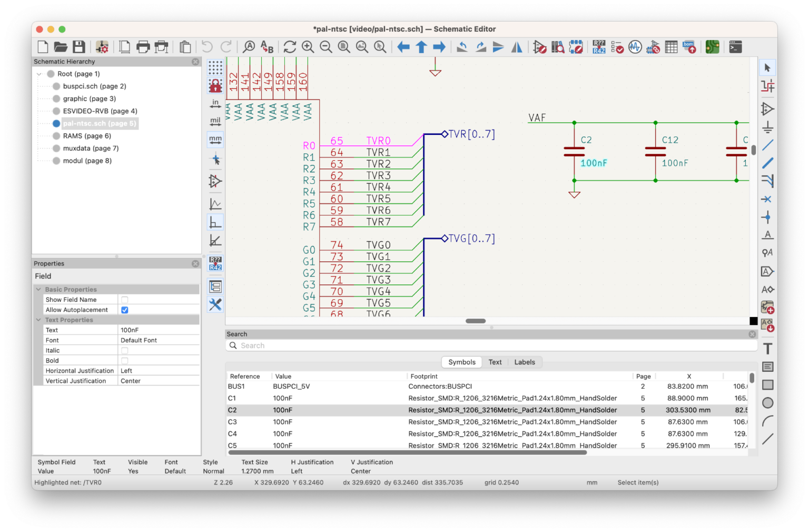Enable Italic for the field text

coord(124,350)
